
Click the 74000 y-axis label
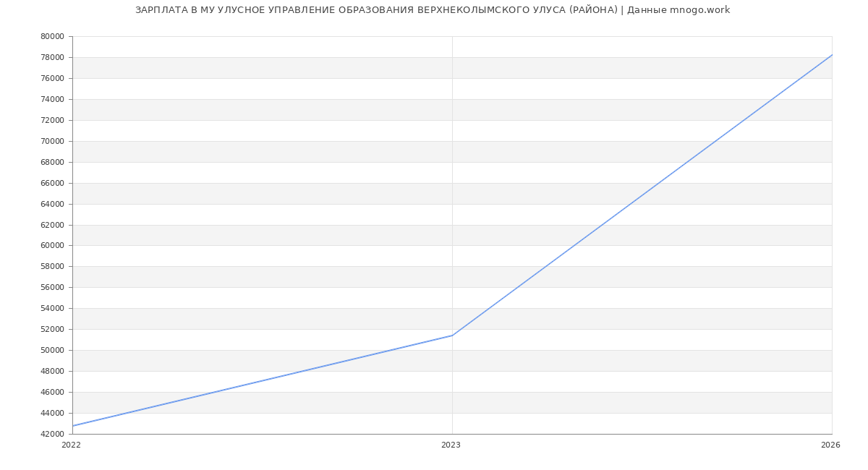(x=53, y=99)
